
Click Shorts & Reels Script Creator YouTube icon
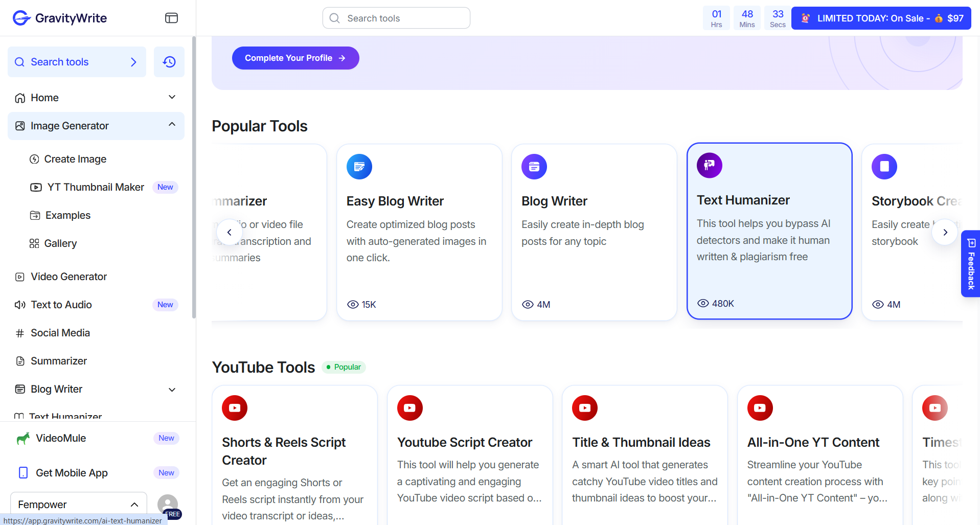pyautogui.click(x=235, y=408)
